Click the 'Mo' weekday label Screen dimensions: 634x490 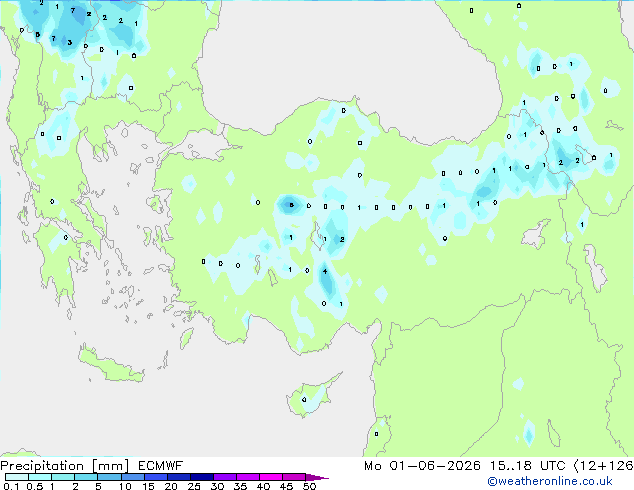coord(372,466)
